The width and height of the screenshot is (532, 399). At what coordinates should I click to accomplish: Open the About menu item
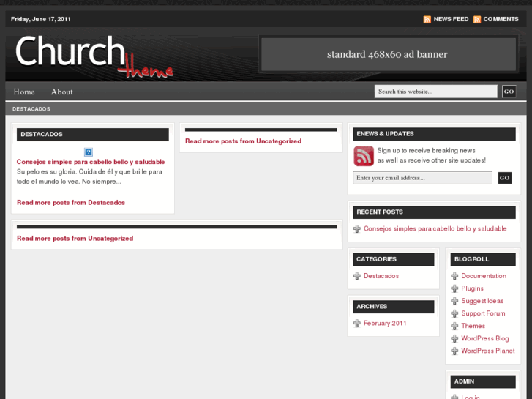point(61,92)
